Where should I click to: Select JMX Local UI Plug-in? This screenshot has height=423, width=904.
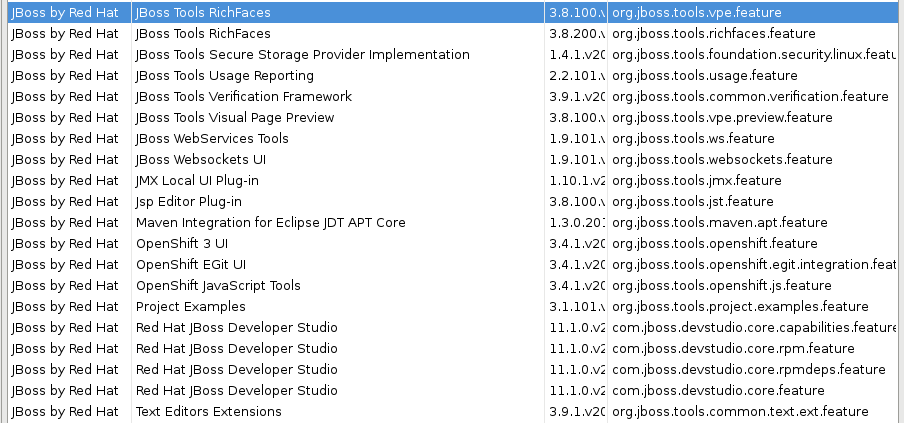pyautogui.click(x=197, y=181)
